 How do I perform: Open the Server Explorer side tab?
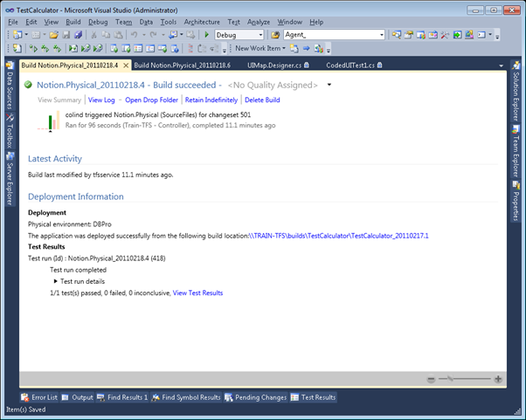click(10, 179)
